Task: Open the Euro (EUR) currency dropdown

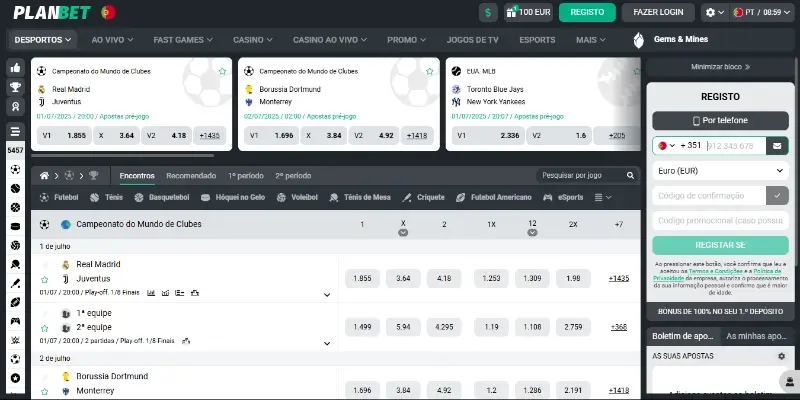Action: (x=719, y=171)
